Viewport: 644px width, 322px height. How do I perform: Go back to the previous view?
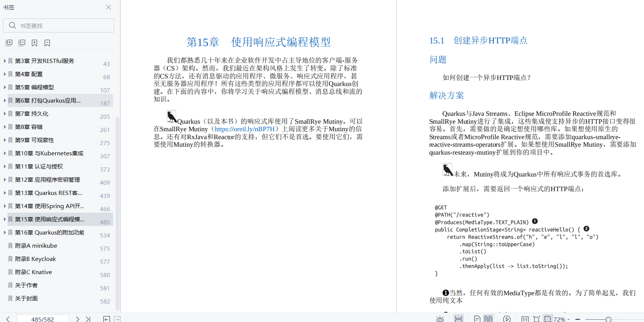[107, 319]
